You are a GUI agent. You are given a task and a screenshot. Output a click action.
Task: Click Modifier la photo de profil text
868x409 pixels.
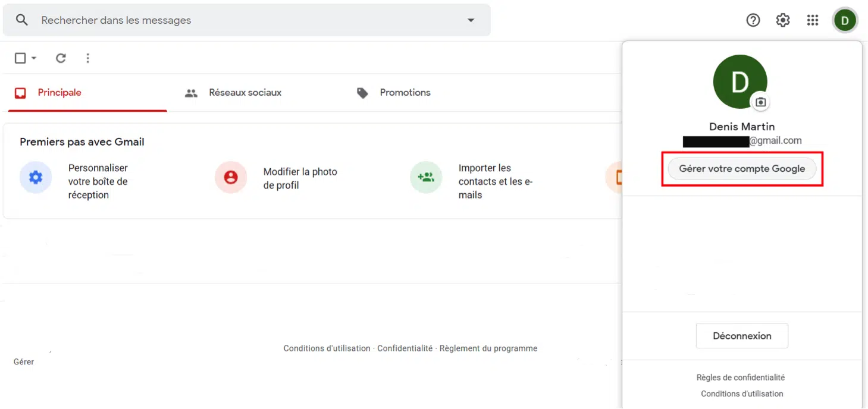[x=300, y=178]
